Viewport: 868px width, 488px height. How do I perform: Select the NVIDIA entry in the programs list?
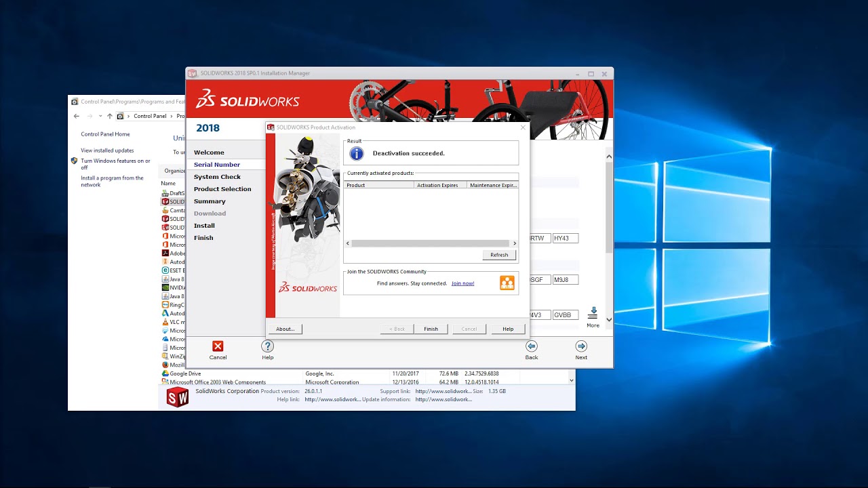pyautogui.click(x=173, y=287)
